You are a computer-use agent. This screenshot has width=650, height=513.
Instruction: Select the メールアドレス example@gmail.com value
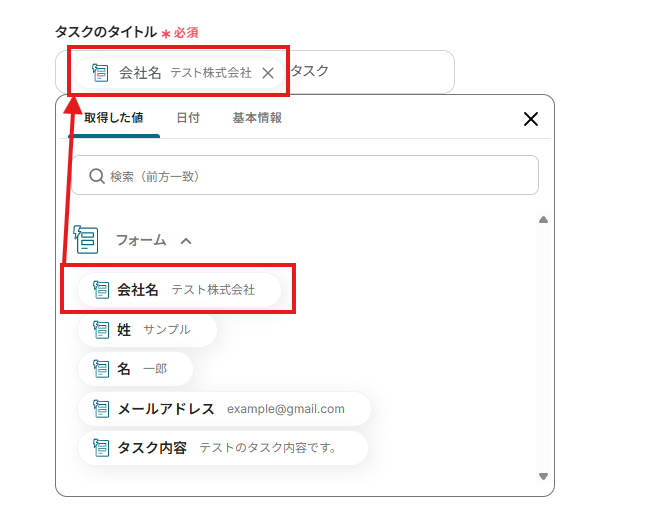(224, 409)
